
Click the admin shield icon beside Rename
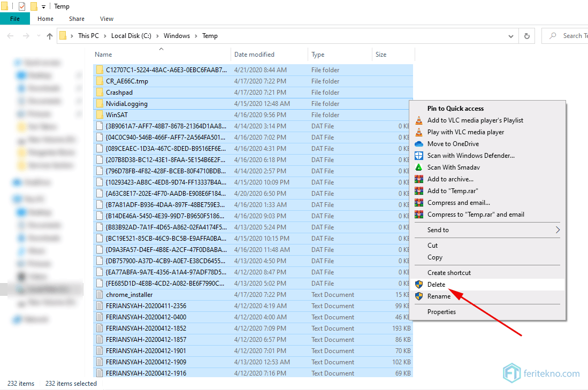tap(419, 296)
